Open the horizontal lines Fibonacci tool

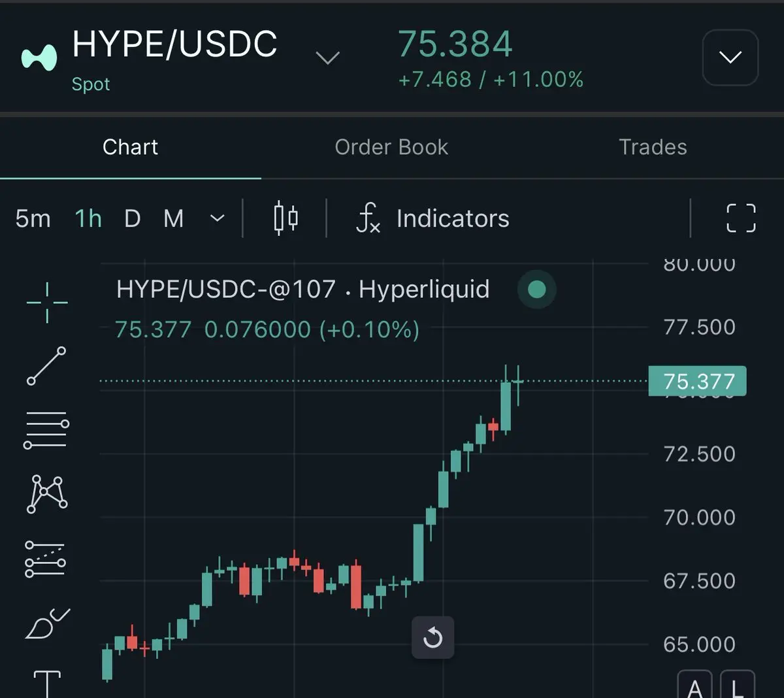[46, 430]
